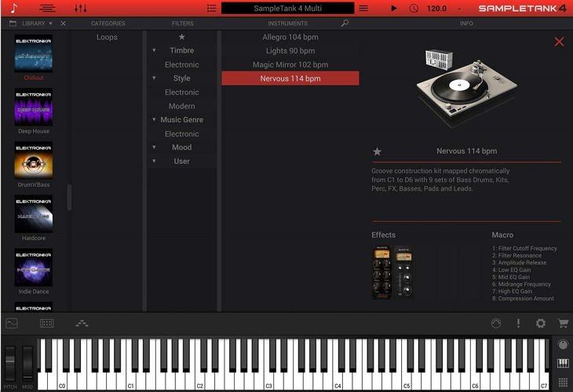Open the multi list icon left of name
The width and height of the screenshot is (573, 392).
212,8
